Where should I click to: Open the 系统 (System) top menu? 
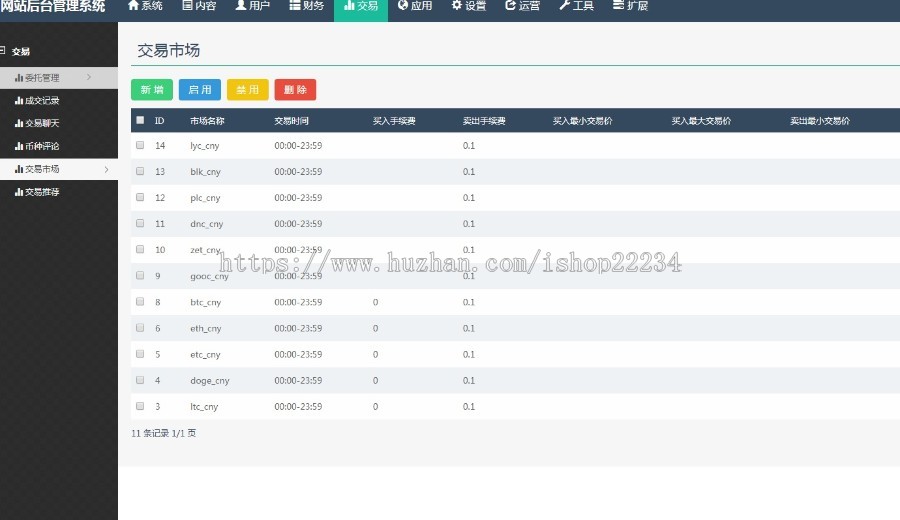click(x=145, y=6)
